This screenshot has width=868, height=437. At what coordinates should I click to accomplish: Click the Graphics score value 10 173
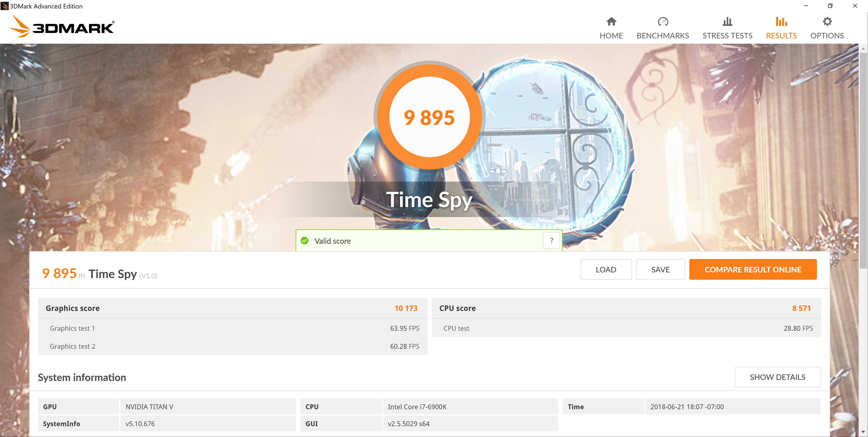coord(406,308)
